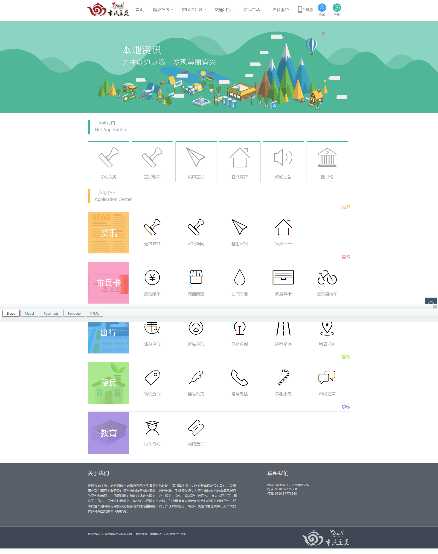Click the blue category tile
438x554 pixels.
(x=108, y=337)
